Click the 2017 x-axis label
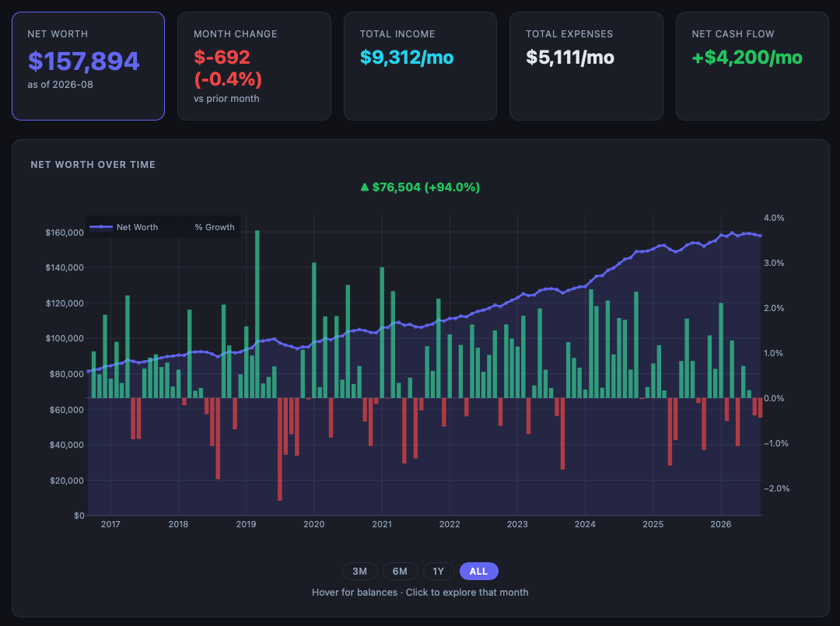This screenshot has width=840, height=626. click(x=111, y=524)
